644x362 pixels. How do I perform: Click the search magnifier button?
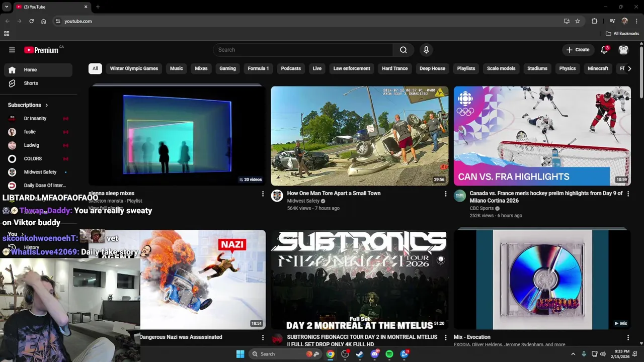404,50
